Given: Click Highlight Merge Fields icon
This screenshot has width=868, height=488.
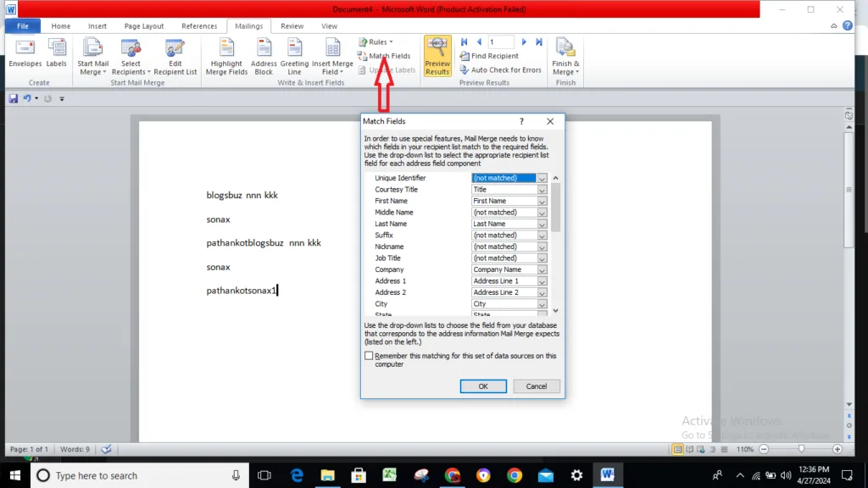Looking at the screenshot, I should point(226,57).
